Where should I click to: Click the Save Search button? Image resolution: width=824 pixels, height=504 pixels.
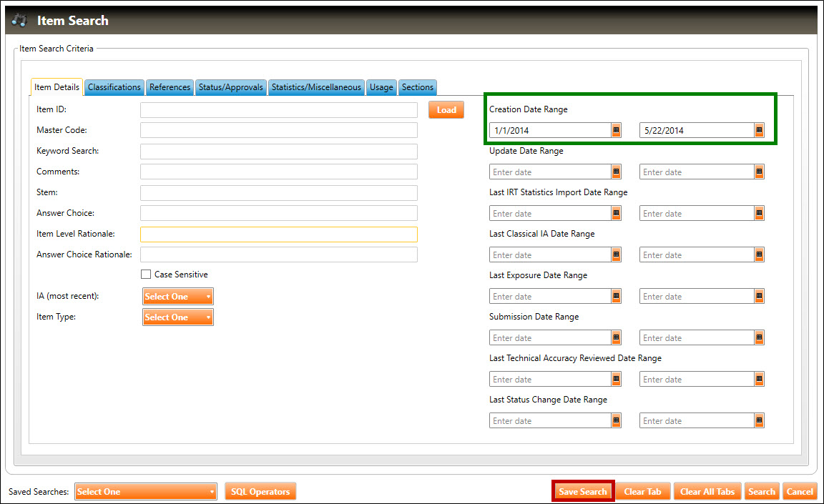[582, 492]
